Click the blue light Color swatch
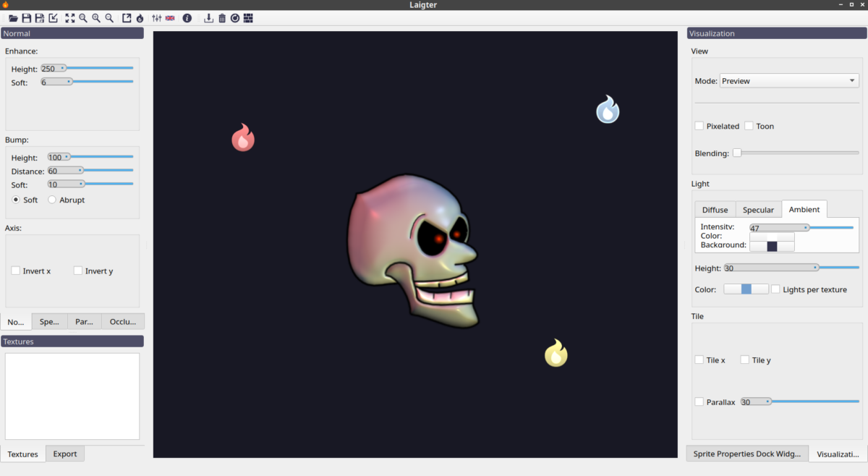Screen dimensions: 868x476 tap(746, 289)
